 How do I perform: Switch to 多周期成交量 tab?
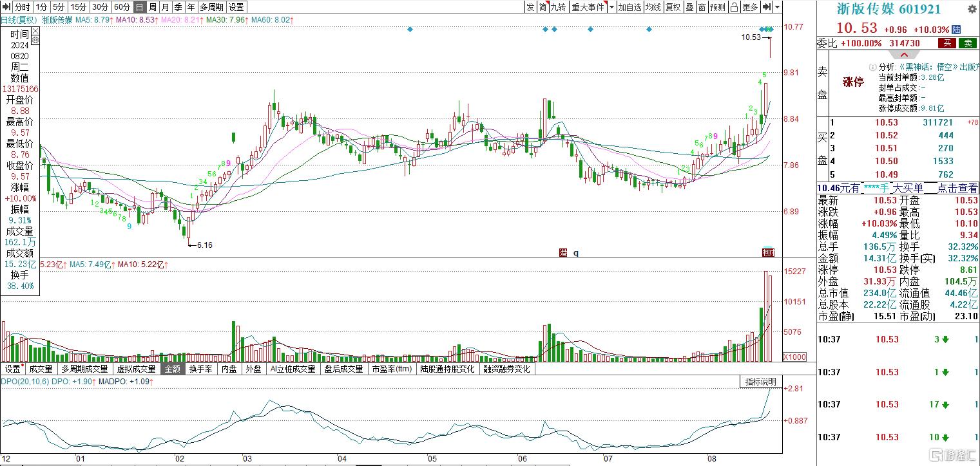coord(84,369)
